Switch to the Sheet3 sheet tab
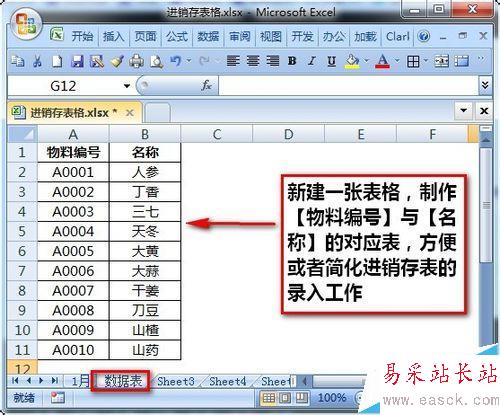This screenshot has height=415, width=500. coord(176,381)
